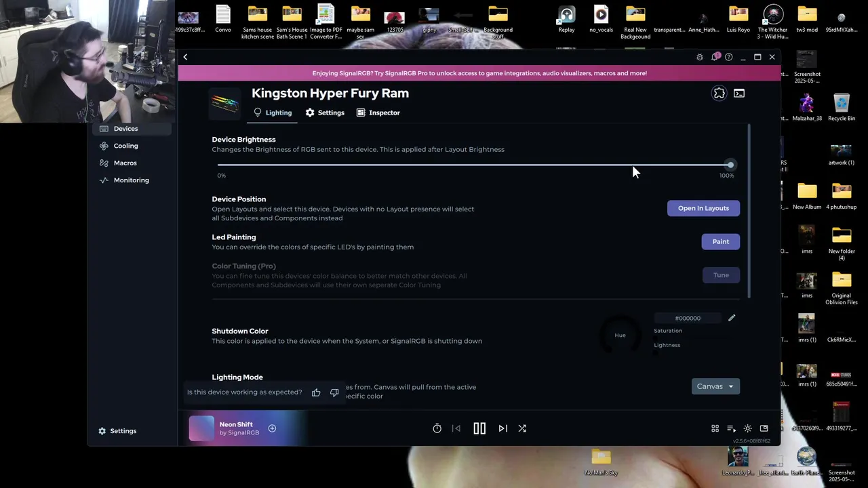This screenshot has width=868, height=488.
Task: Open app Settings at sidebar bottom
Action: coord(117,431)
